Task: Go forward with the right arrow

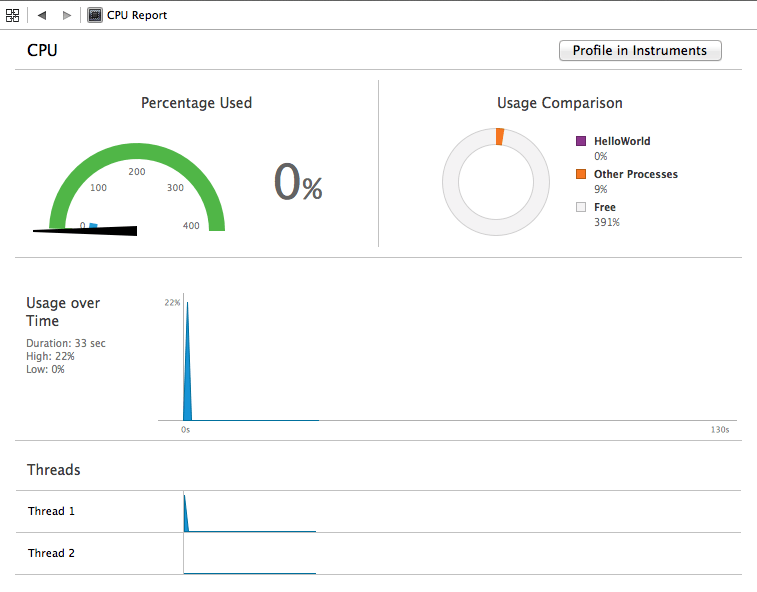Action: click(67, 15)
